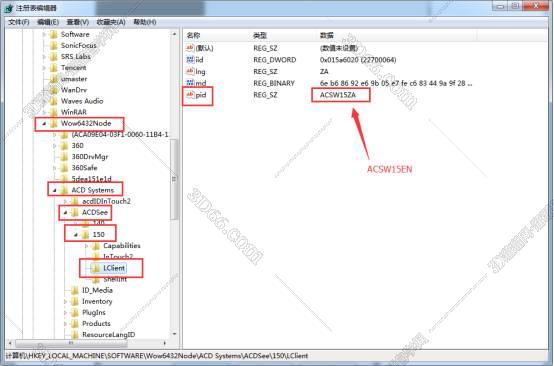Viewport: 554px width, 366px height.
Task: Click the Capabilities folder icon
Action: coord(96,246)
